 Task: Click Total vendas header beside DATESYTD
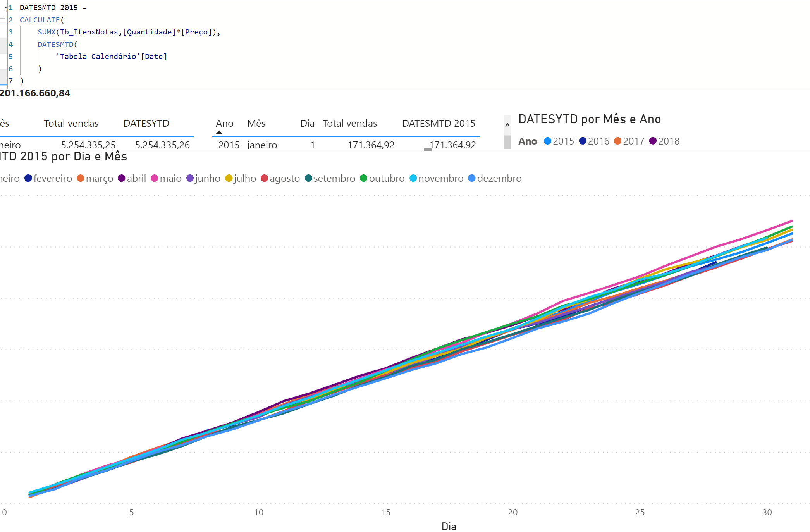(x=71, y=123)
